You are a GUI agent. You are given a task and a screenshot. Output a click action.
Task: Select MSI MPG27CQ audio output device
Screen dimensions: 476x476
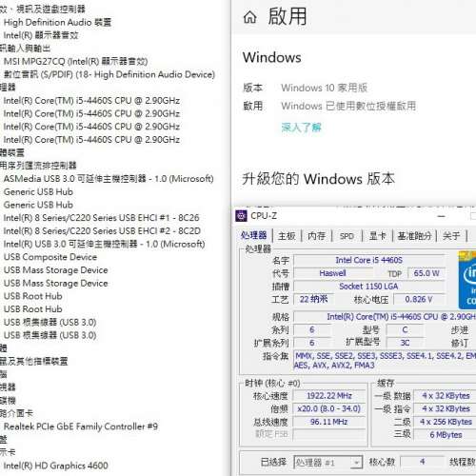[x=75, y=61]
